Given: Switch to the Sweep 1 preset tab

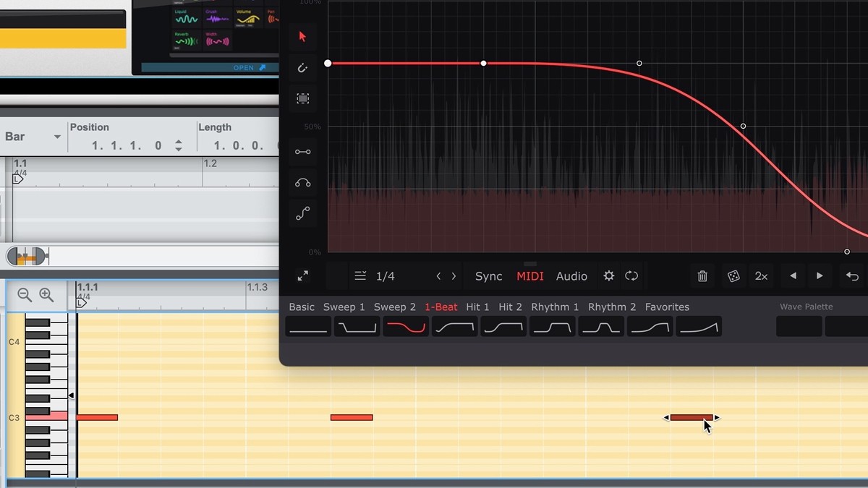Looking at the screenshot, I should click(x=344, y=307).
